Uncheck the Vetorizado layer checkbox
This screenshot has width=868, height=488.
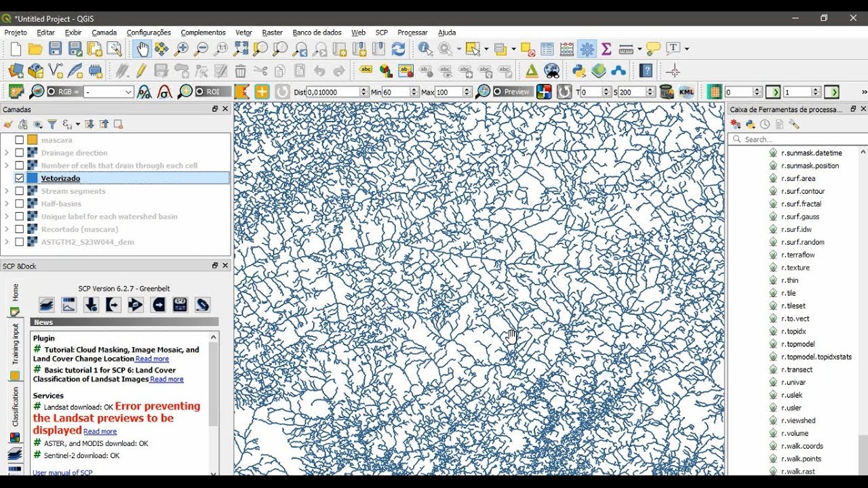click(19, 178)
